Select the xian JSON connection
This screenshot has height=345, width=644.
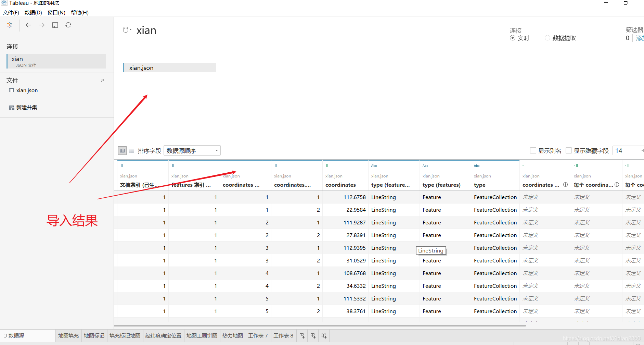(x=56, y=61)
